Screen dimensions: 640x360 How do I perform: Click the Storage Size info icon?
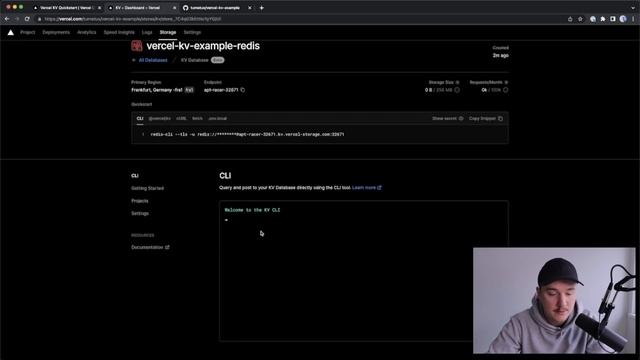(457, 82)
